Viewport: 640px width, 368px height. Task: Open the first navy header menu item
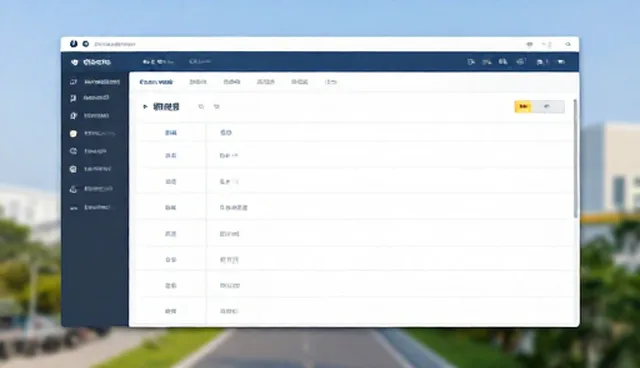coord(158,62)
